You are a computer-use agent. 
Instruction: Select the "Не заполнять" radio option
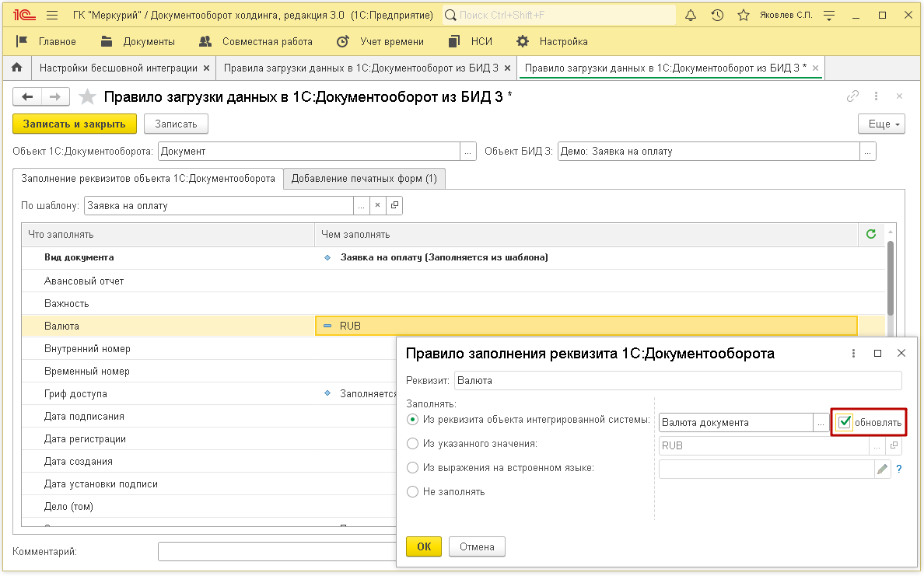[x=413, y=491]
